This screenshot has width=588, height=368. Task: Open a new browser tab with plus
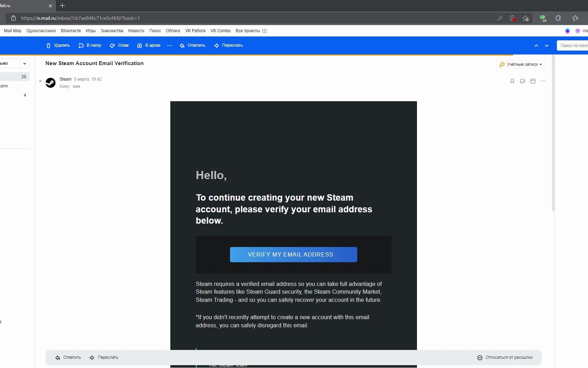(x=63, y=6)
